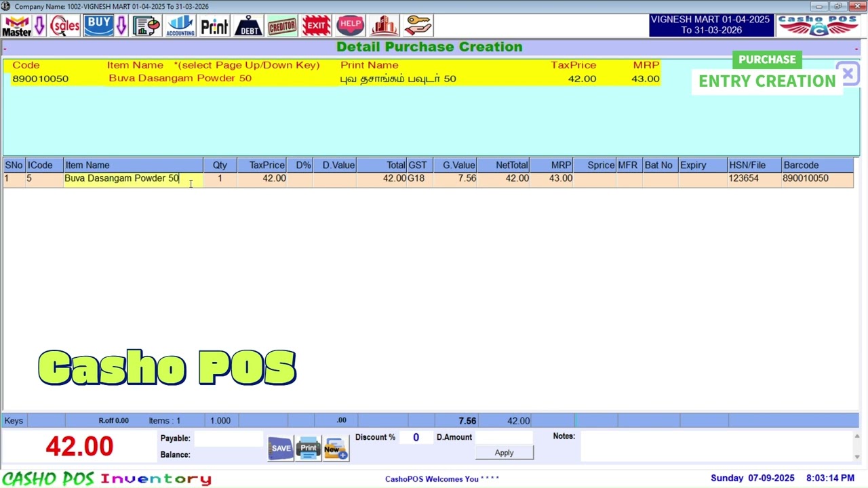
Task: Click the Discount % input field
Action: pos(416,438)
